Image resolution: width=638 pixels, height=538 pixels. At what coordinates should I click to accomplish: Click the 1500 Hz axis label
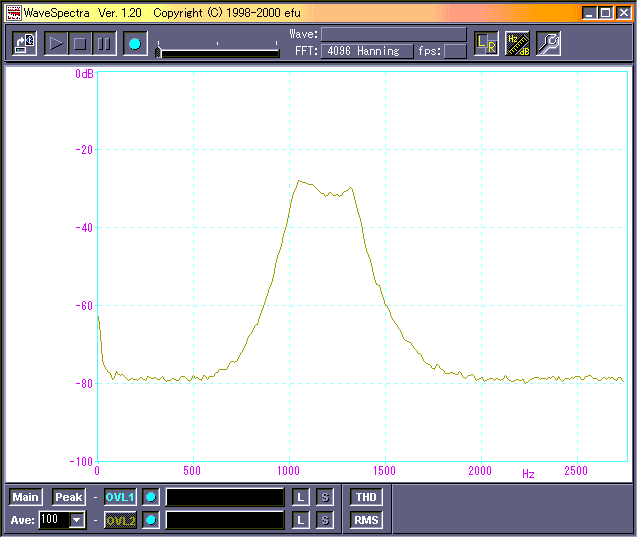384,471
